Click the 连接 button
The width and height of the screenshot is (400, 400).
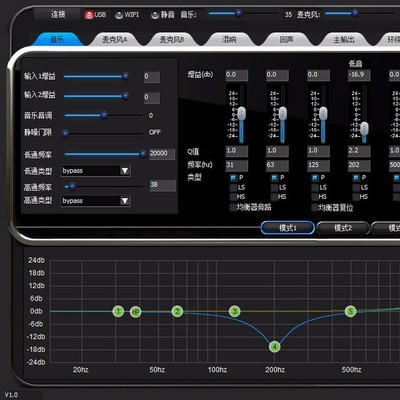(x=58, y=15)
